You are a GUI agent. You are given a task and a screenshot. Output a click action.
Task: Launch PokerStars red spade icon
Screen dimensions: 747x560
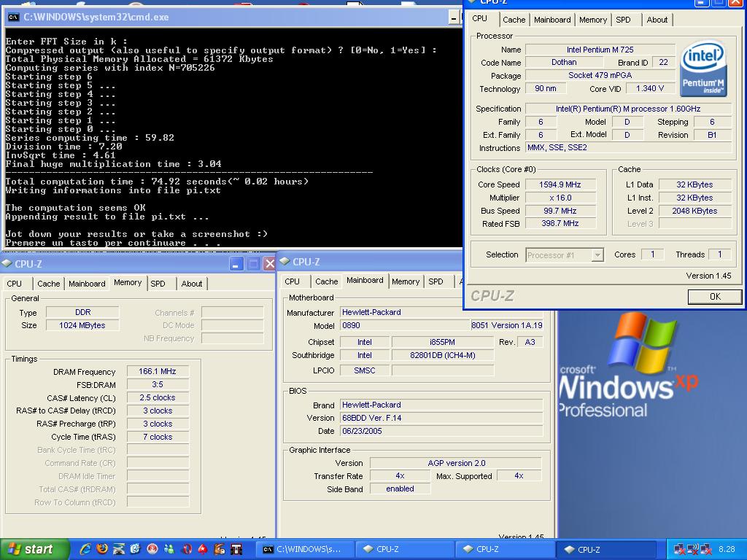pyautogui.click(x=203, y=549)
